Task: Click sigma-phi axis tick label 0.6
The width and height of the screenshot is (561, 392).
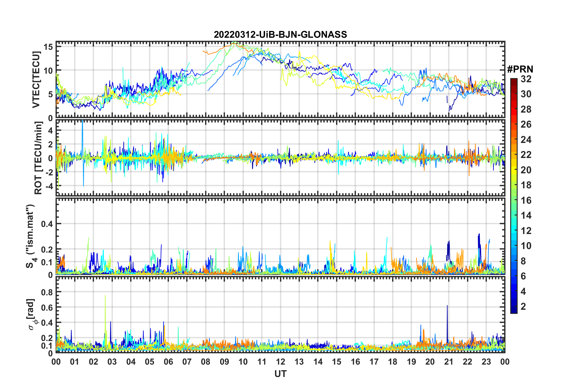Action: click(47, 307)
